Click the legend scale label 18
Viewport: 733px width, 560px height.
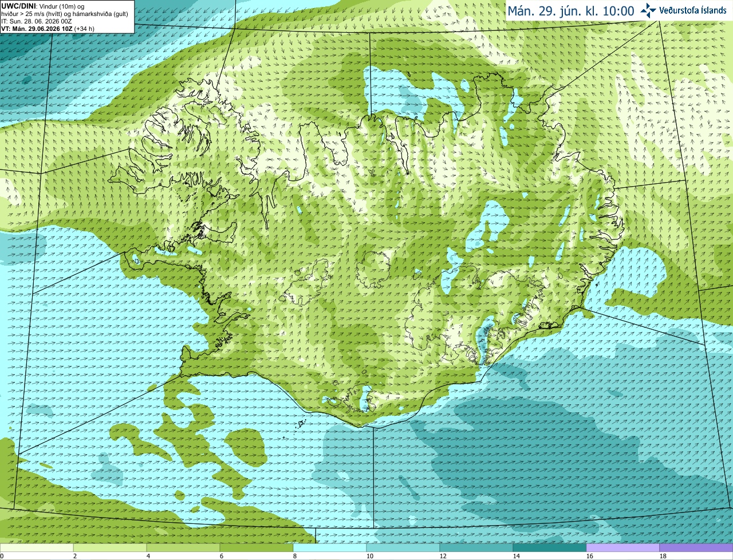663,556
